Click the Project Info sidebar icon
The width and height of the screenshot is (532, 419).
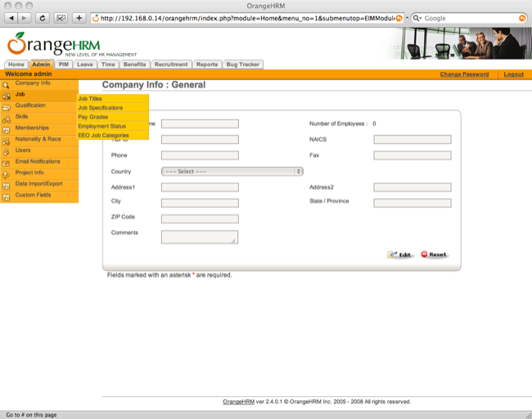(6, 175)
